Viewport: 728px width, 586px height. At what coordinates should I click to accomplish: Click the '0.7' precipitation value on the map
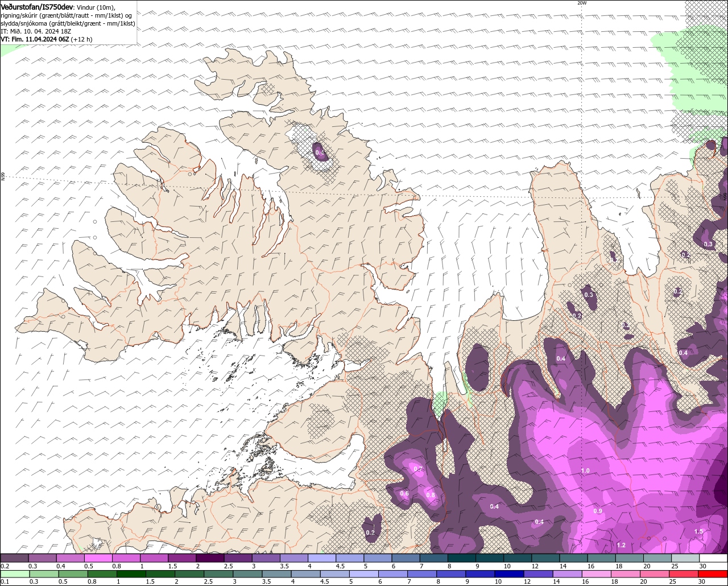pyautogui.click(x=418, y=469)
